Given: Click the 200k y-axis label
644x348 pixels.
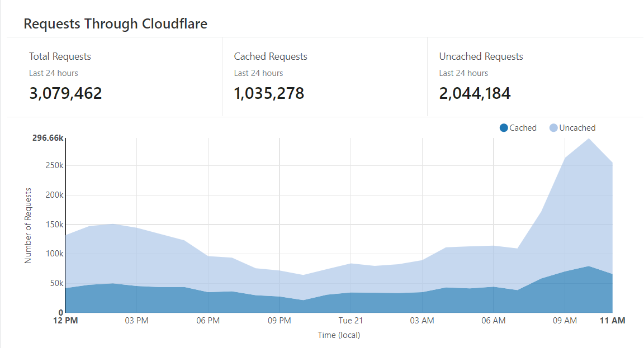Looking at the screenshot, I should click(x=54, y=195).
